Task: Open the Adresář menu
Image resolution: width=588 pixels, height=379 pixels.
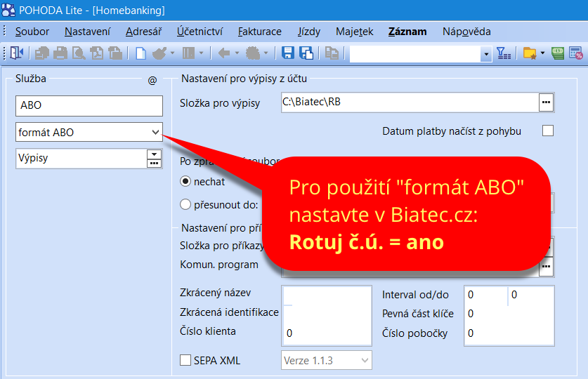Action: (x=143, y=32)
